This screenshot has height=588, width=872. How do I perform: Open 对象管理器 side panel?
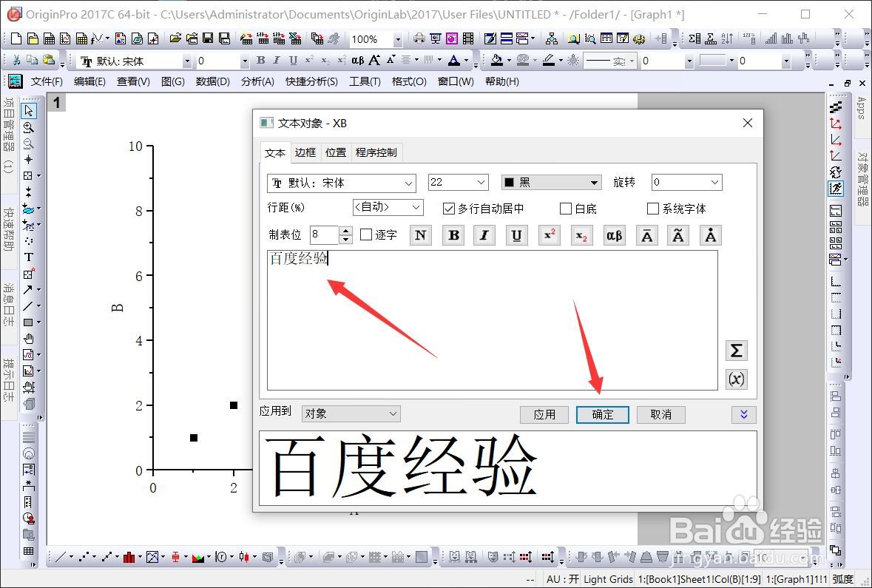click(x=862, y=178)
